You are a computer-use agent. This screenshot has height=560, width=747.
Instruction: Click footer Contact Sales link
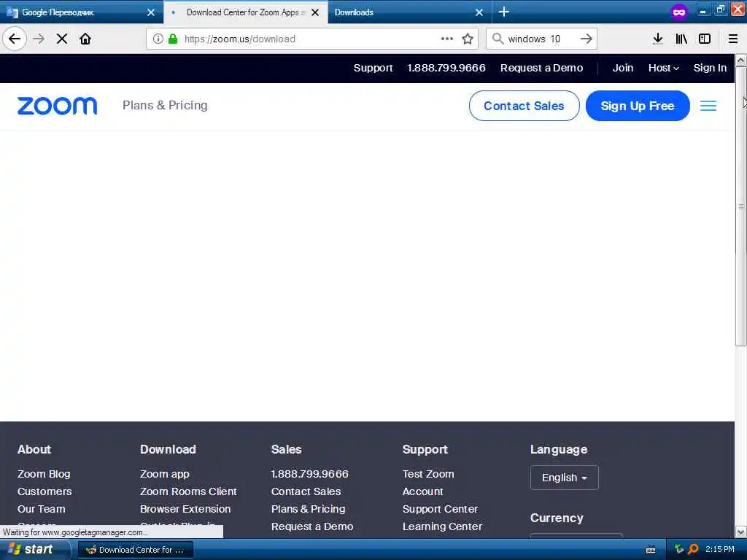(x=306, y=491)
